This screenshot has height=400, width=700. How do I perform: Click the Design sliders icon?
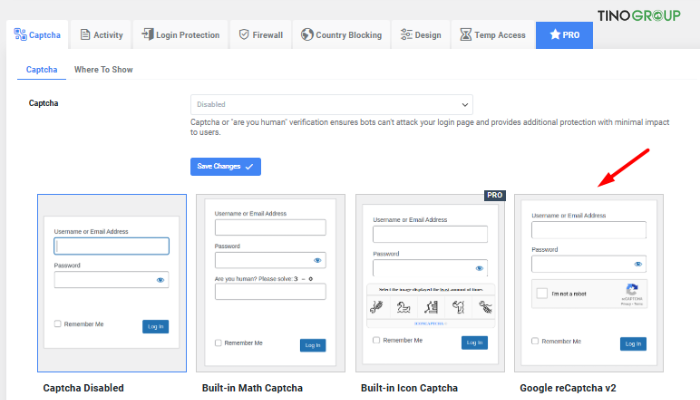406,34
